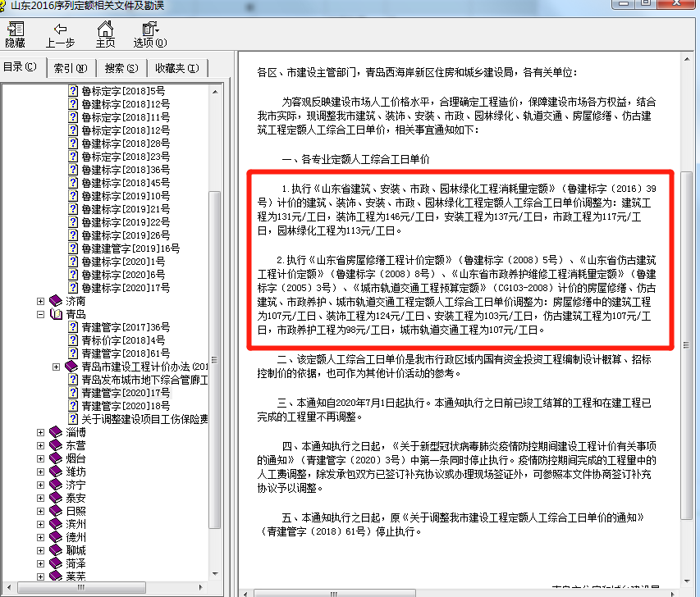Open the 选项 options toolbar icon
Viewport: 700px width, 597px height.
[x=150, y=29]
